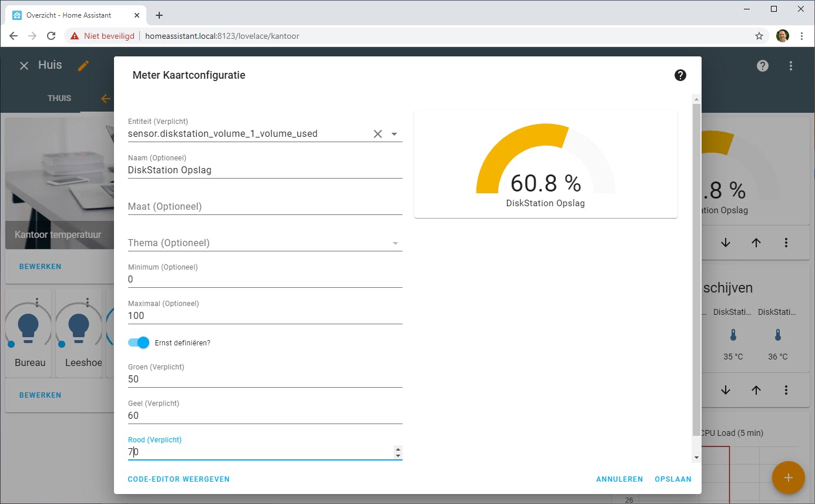The image size is (815, 504).
Task: Click the OPSLAAN button
Action: coord(673,479)
